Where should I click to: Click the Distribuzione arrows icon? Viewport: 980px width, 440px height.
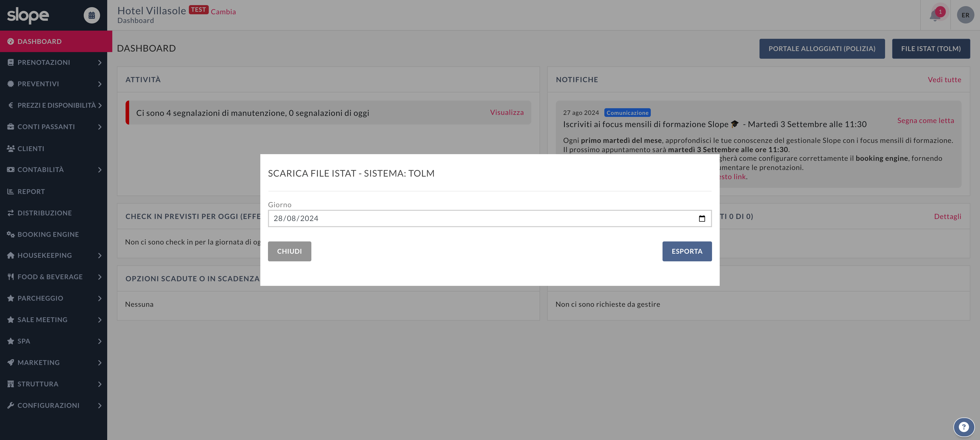11,213
